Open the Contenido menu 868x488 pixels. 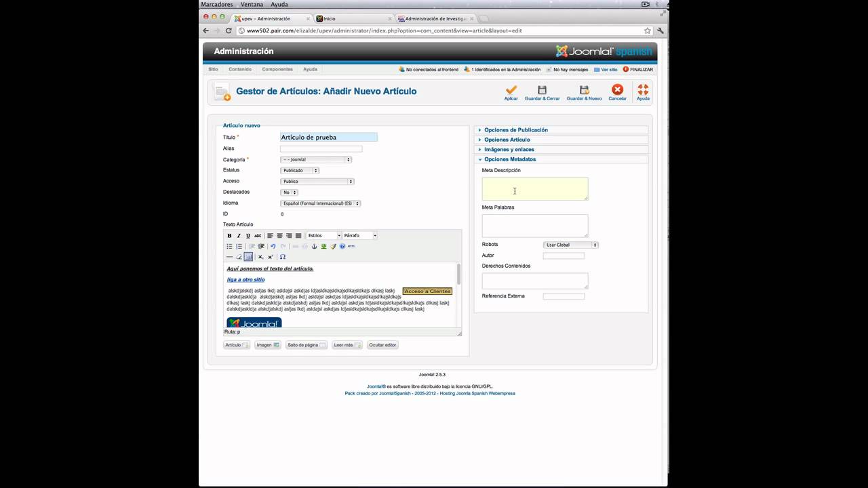point(240,69)
